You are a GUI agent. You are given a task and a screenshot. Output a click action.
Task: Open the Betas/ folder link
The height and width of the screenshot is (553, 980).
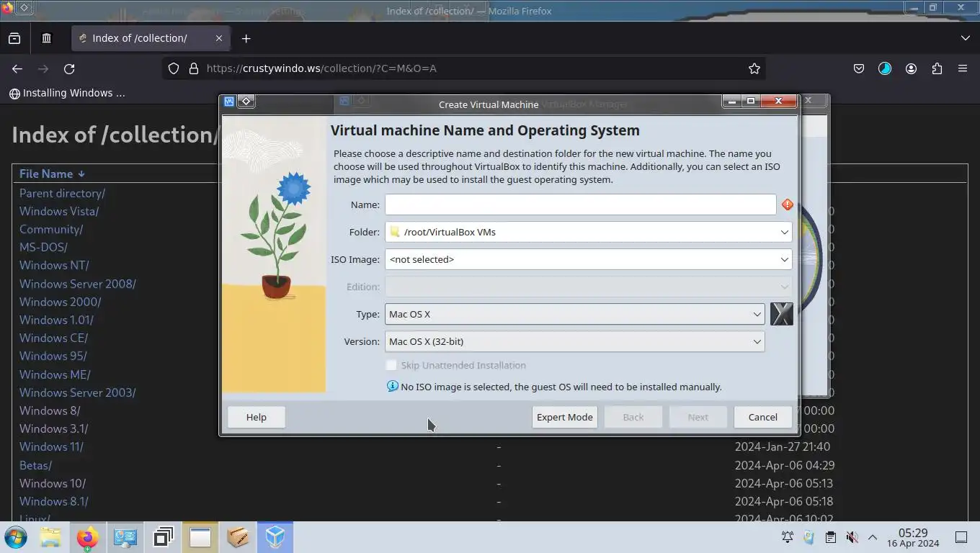click(x=35, y=465)
